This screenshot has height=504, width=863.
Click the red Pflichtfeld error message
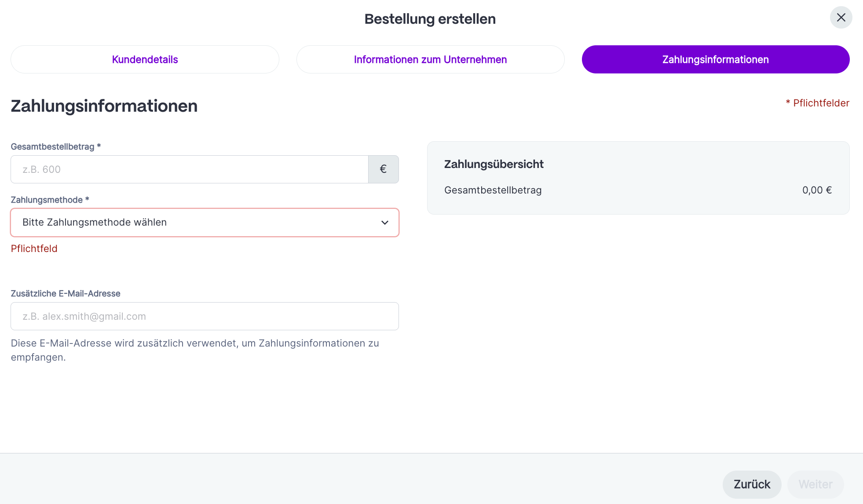[34, 248]
